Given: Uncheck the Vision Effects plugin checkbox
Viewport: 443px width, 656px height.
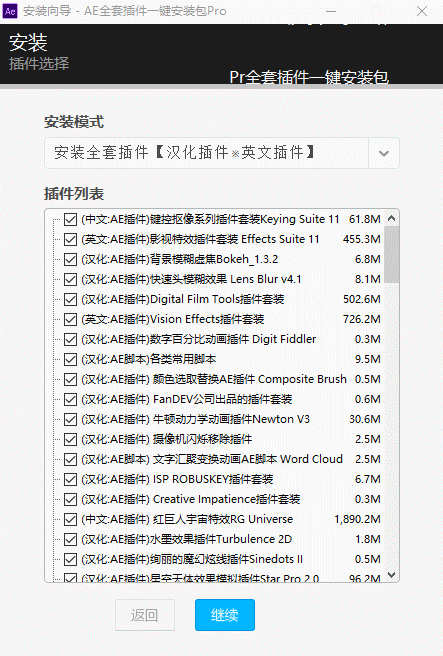Looking at the screenshot, I should (x=70, y=319).
